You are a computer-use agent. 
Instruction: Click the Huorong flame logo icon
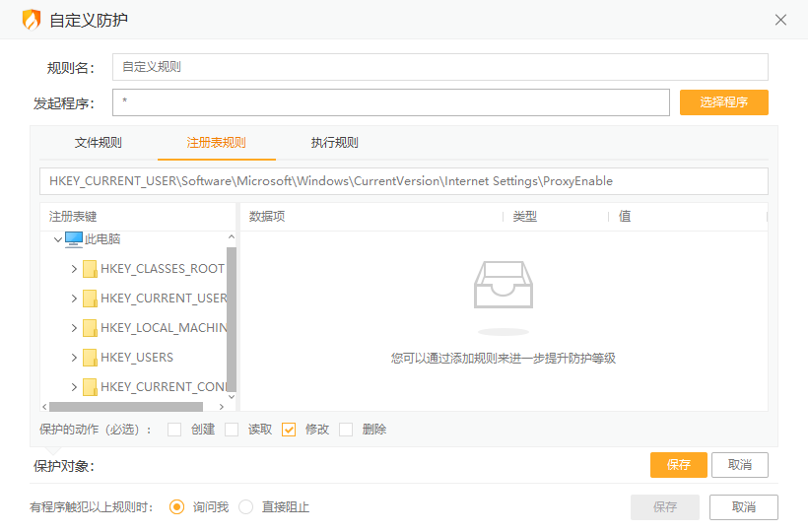32,20
